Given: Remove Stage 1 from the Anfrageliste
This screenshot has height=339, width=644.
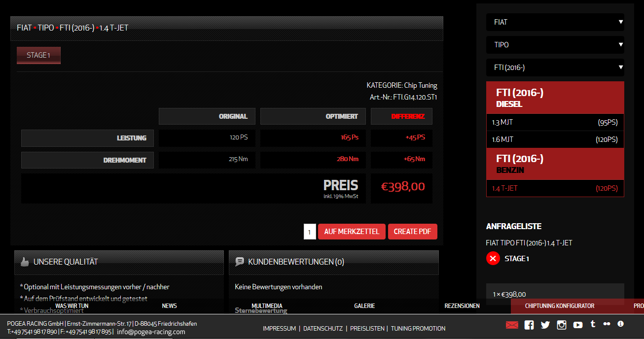Looking at the screenshot, I should tap(493, 258).
